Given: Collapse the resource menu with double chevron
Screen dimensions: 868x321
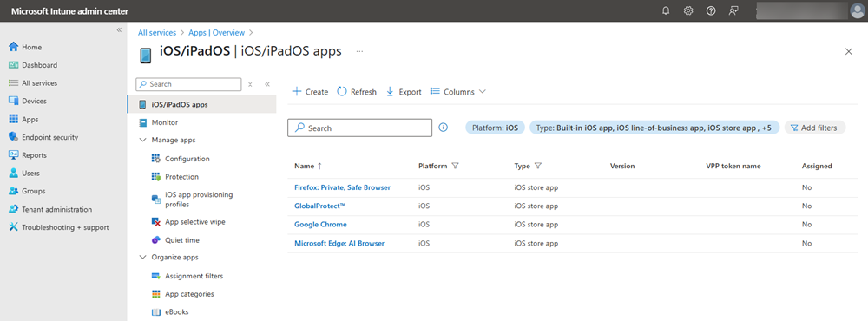Looking at the screenshot, I should point(266,84).
